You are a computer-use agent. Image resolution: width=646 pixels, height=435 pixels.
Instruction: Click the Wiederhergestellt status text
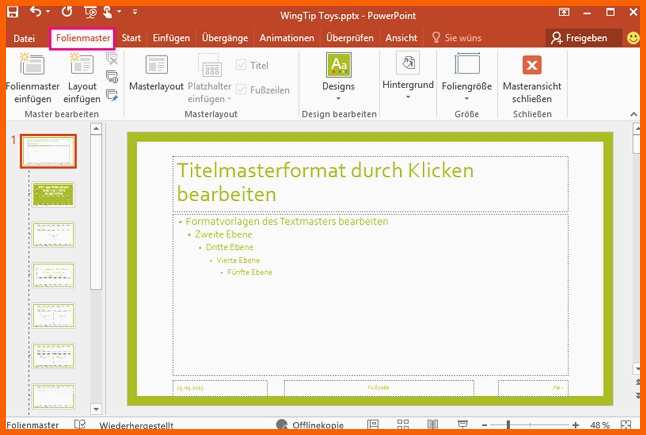coord(136,425)
